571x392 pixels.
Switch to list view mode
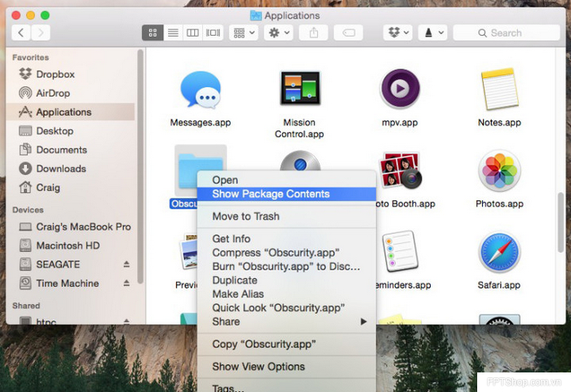click(173, 33)
